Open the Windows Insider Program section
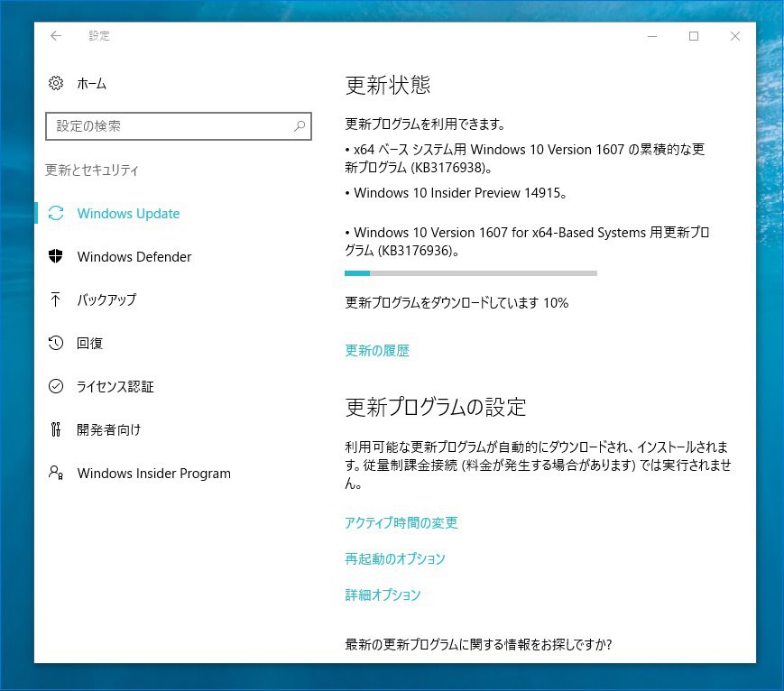 click(153, 474)
